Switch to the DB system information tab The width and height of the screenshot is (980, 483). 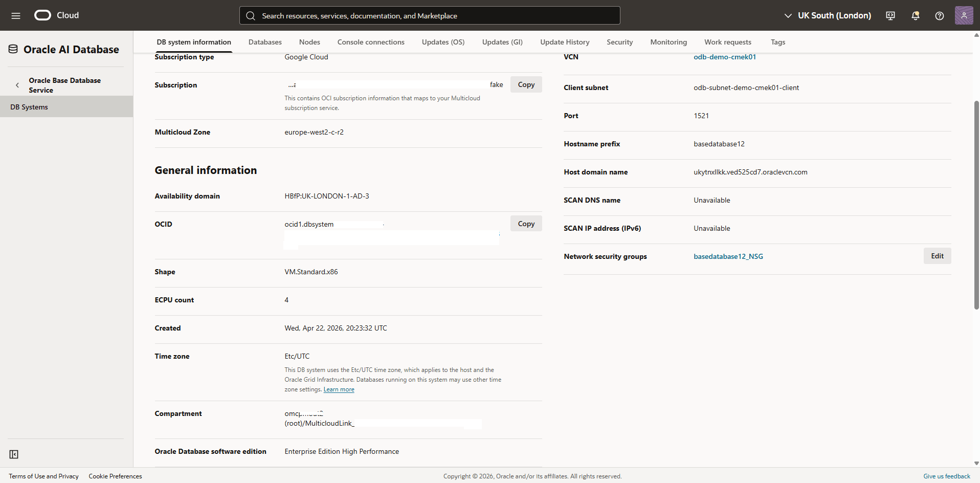tap(194, 42)
